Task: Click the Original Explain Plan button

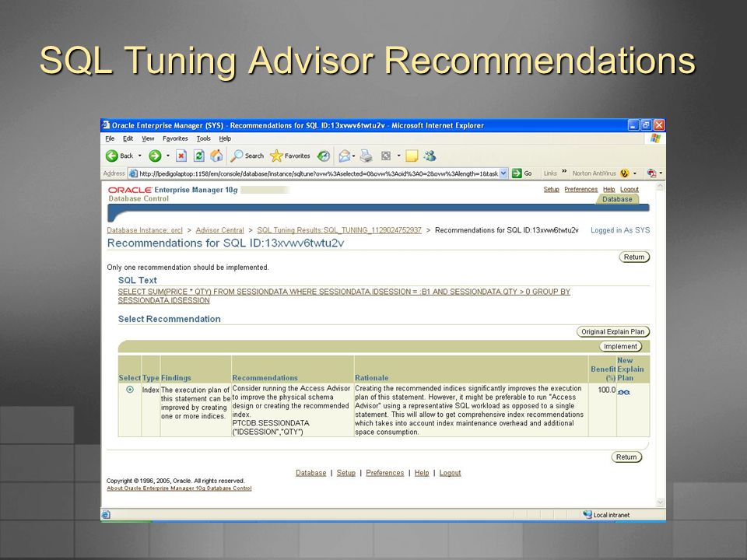Action: [x=612, y=332]
